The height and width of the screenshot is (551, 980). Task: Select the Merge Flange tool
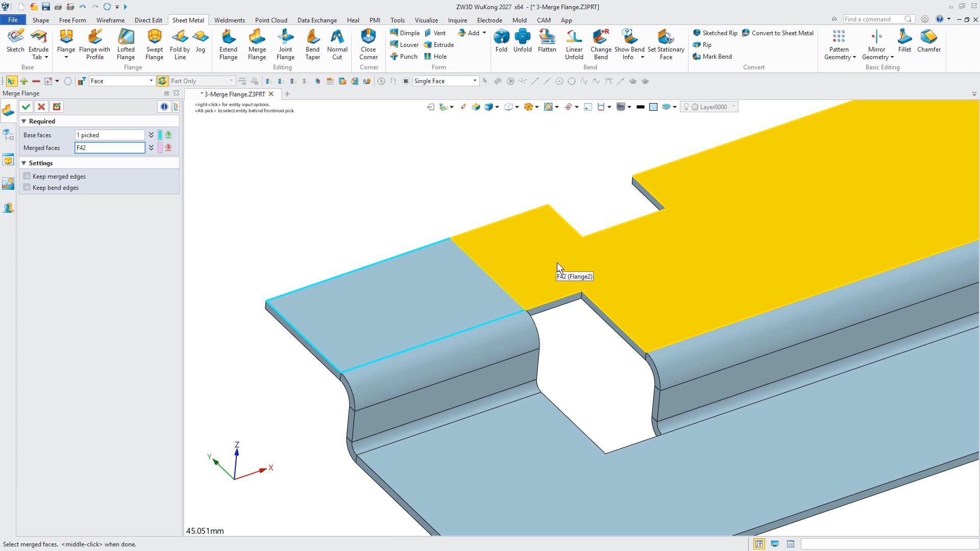coord(257,44)
